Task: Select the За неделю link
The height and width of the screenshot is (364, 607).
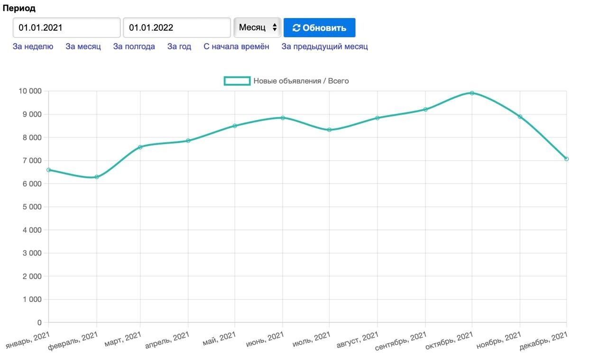Action: pos(33,46)
